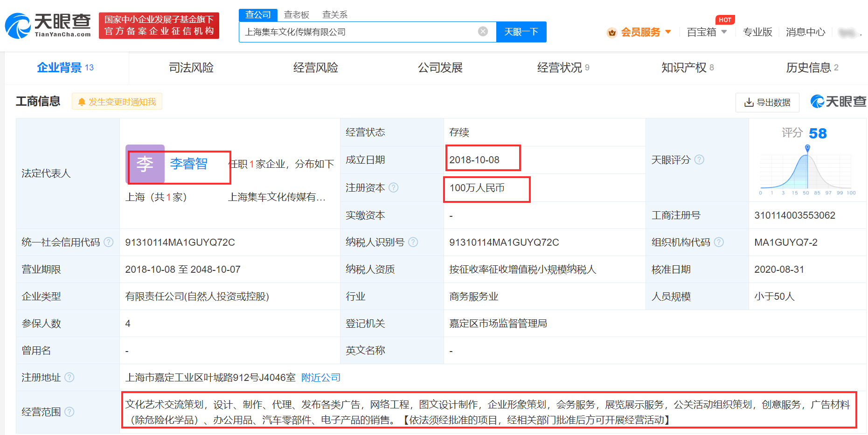Select 组织机构代码 value MA1GUYQ7-2

[786, 242]
